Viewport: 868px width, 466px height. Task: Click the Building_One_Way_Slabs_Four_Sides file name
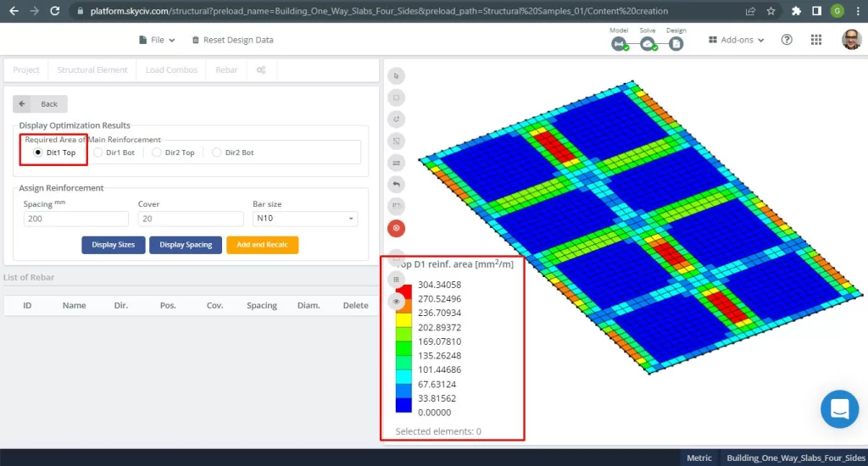point(795,458)
